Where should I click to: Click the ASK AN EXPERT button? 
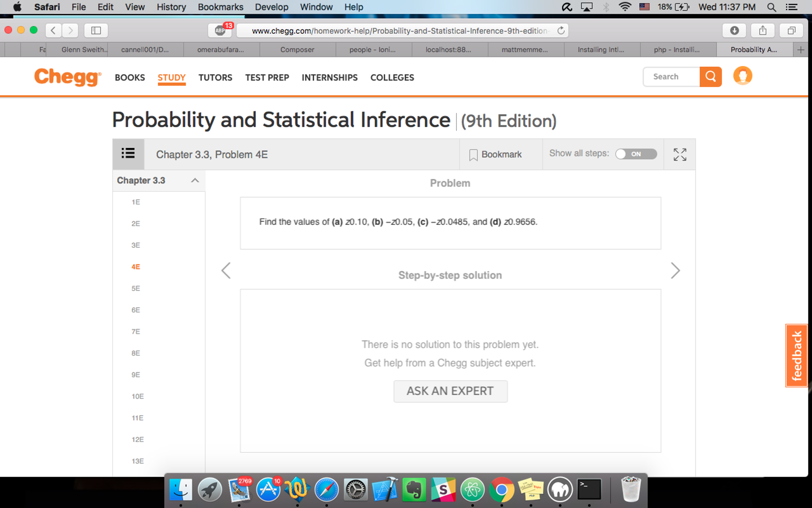(450, 391)
